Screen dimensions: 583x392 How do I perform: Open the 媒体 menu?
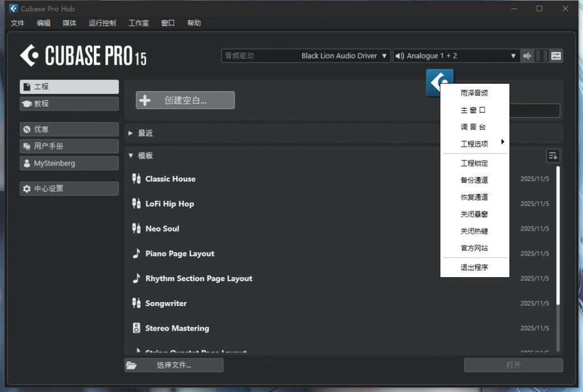(69, 23)
